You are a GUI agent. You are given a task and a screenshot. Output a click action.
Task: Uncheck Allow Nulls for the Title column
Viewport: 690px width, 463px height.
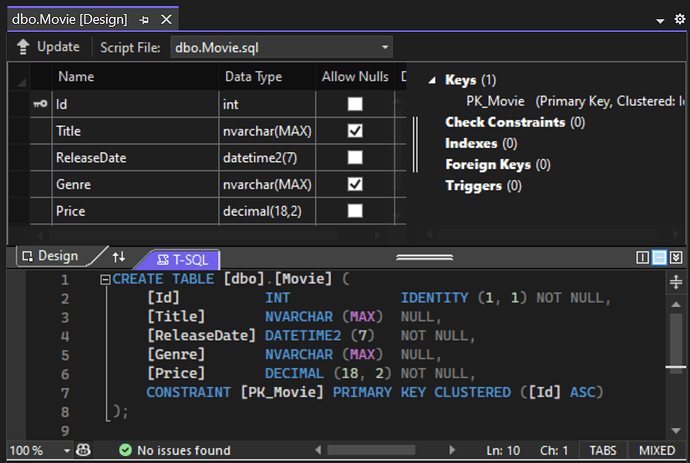click(x=355, y=131)
